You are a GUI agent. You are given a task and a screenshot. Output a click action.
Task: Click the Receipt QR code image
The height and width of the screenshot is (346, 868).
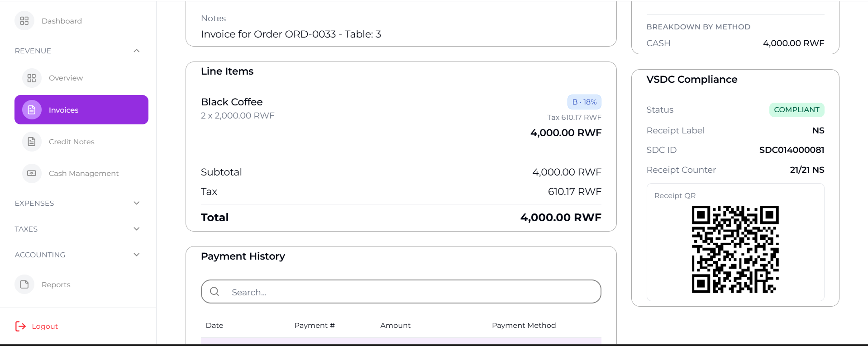point(735,249)
